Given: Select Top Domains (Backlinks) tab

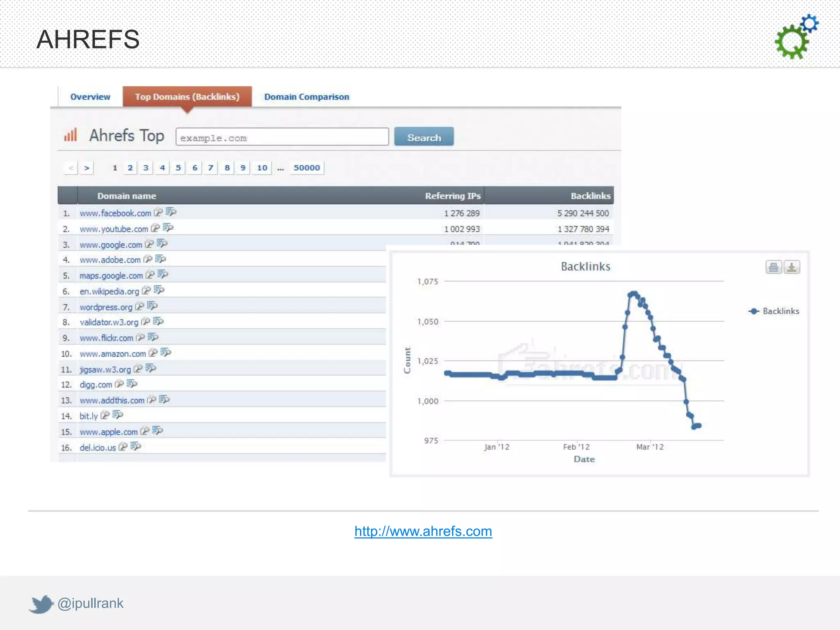Looking at the screenshot, I should click(187, 97).
